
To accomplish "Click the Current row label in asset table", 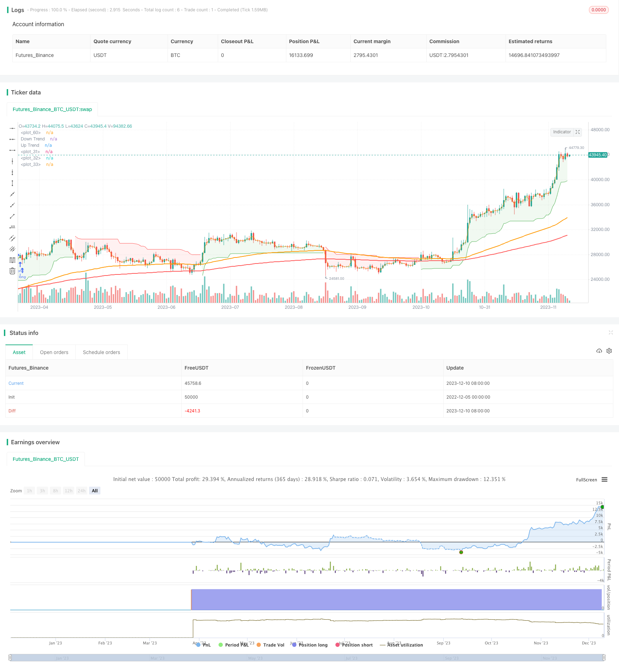I will click(16, 383).
